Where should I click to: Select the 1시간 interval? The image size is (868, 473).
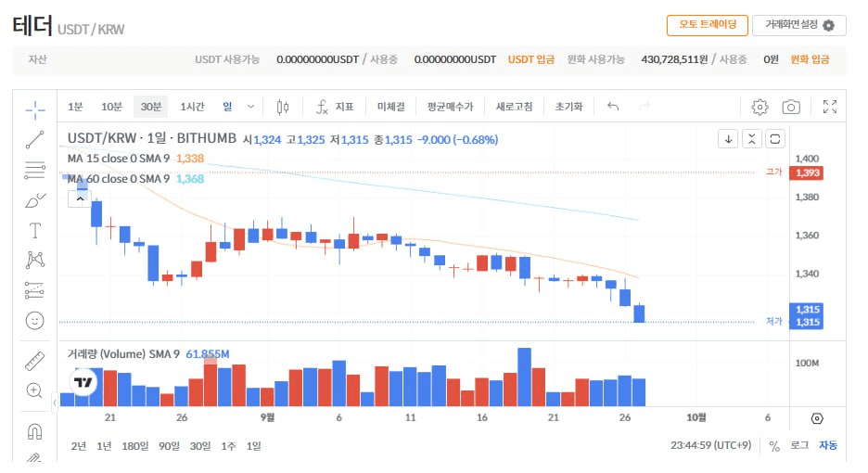tap(192, 107)
